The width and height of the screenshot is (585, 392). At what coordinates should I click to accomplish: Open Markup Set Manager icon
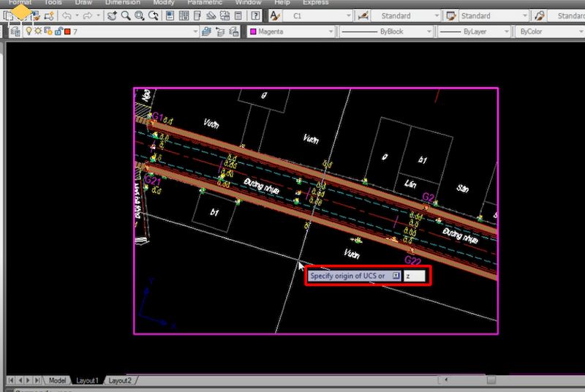coord(224,15)
